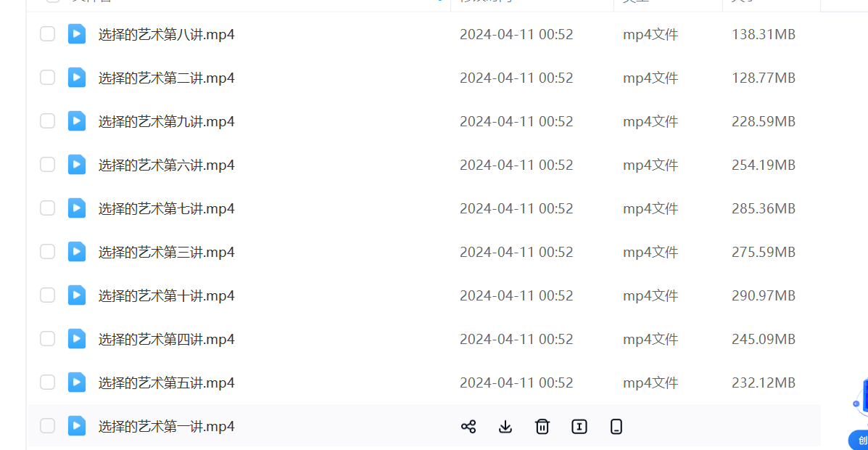This screenshot has height=450, width=868.
Task: Click the blue play icon beside 选择的艺术第三讲.mp4
Action: pyautogui.click(x=77, y=252)
